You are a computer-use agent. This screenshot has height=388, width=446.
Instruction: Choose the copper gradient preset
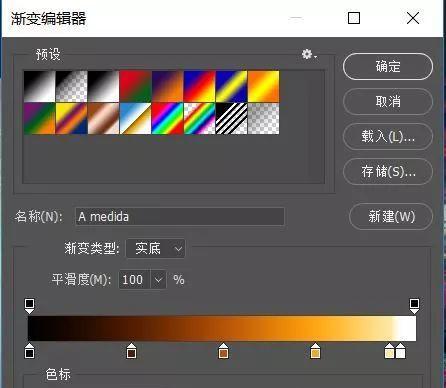(103, 118)
